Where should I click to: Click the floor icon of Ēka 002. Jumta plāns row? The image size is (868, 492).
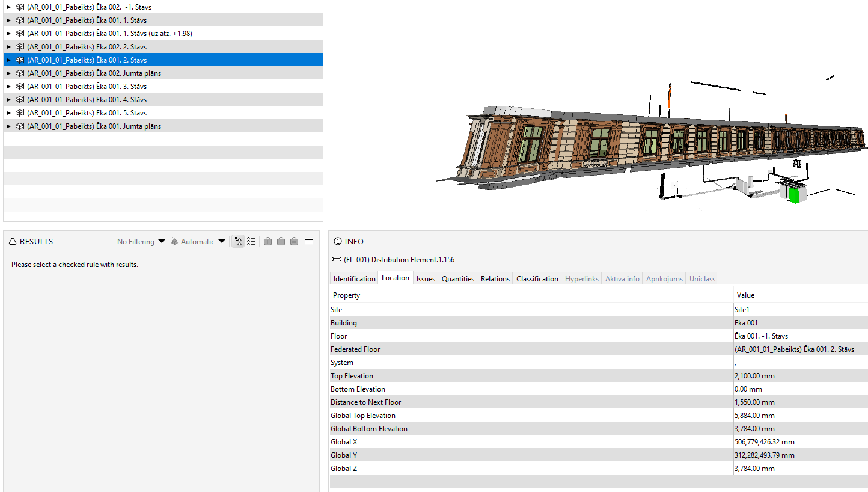pyautogui.click(x=20, y=73)
